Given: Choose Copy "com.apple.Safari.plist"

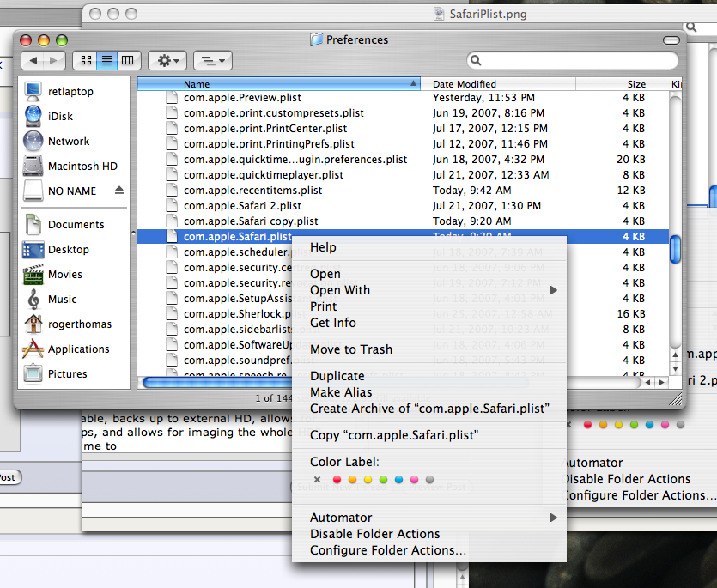Looking at the screenshot, I should point(429,435).
